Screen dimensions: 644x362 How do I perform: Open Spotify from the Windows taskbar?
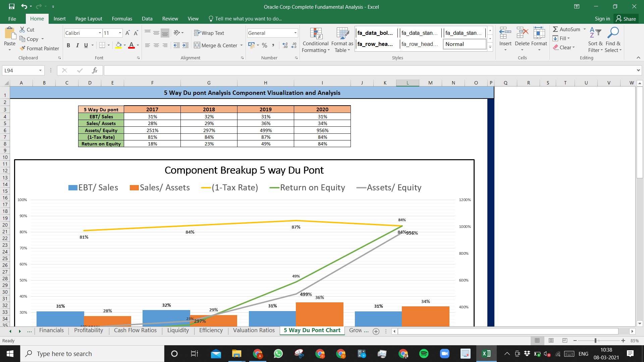424,354
